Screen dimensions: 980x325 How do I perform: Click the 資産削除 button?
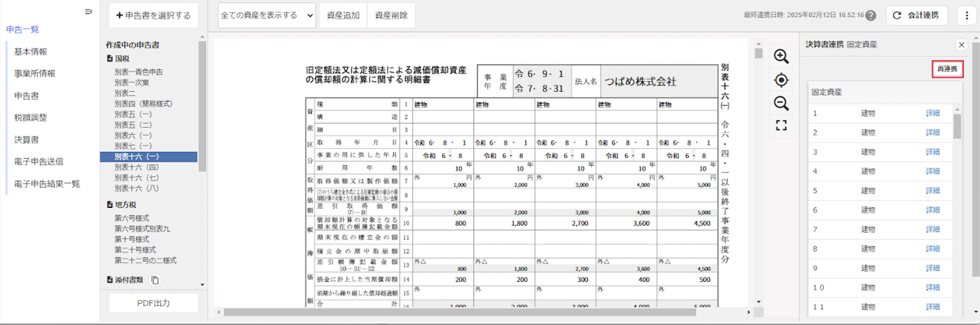(x=391, y=16)
